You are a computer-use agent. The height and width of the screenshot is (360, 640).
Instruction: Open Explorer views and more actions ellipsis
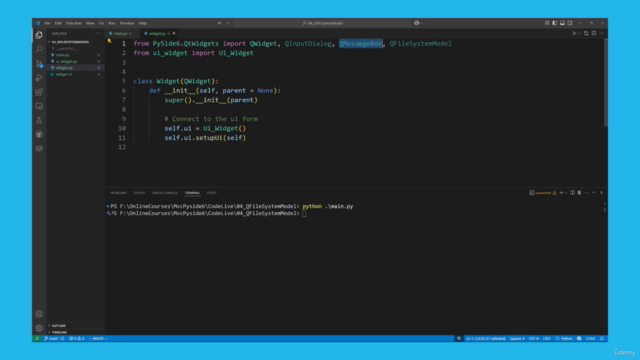(x=98, y=33)
